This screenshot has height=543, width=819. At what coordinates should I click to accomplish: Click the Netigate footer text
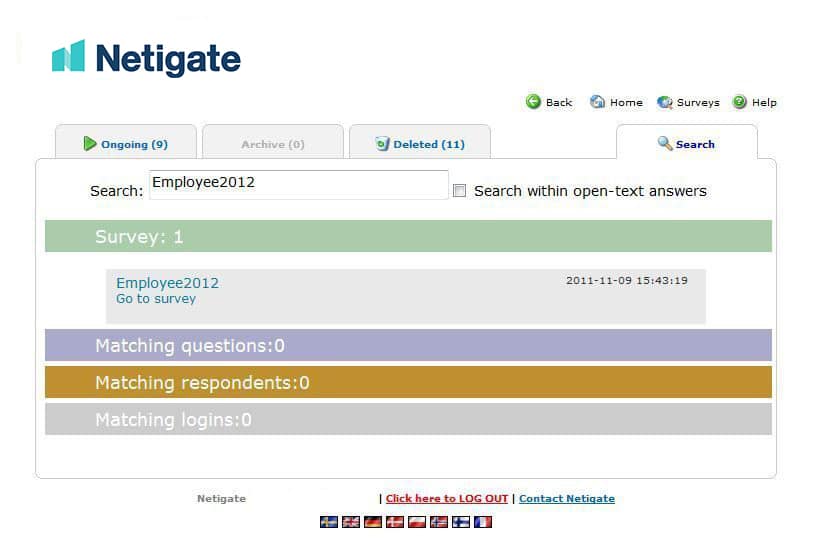(x=221, y=498)
